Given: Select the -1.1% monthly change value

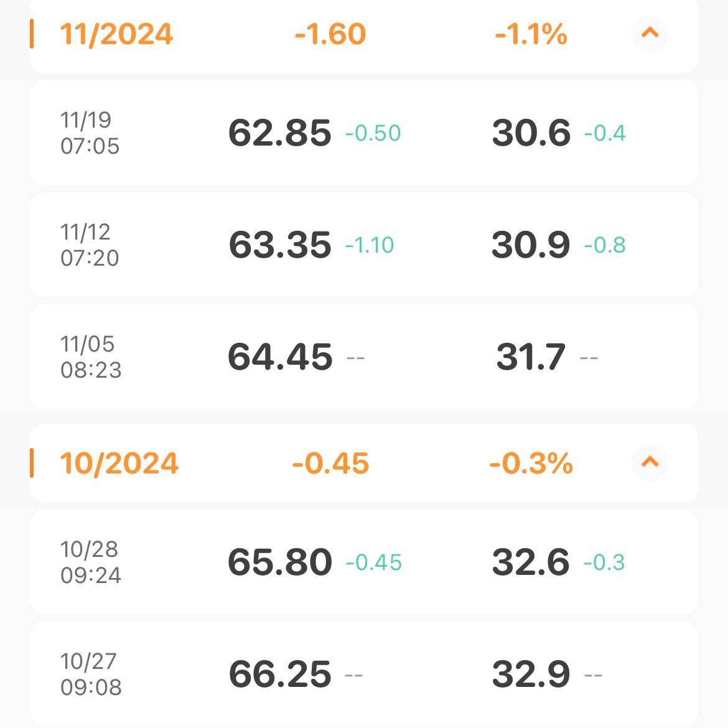Looking at the screenshot, I should 531,34.
